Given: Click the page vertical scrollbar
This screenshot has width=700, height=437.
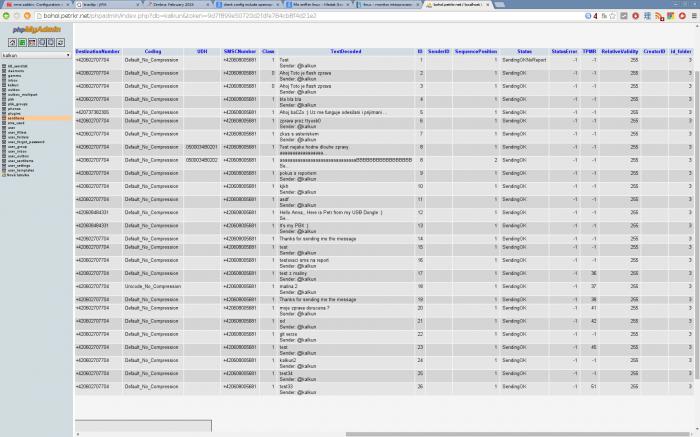Looking at the screenshot, I should click(697, 225).
